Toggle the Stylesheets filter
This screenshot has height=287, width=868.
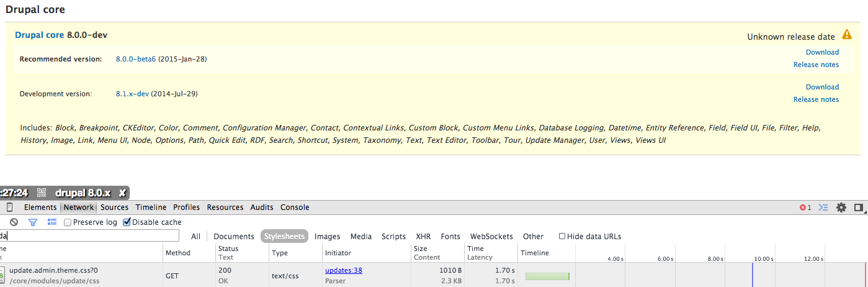[284, 237]
